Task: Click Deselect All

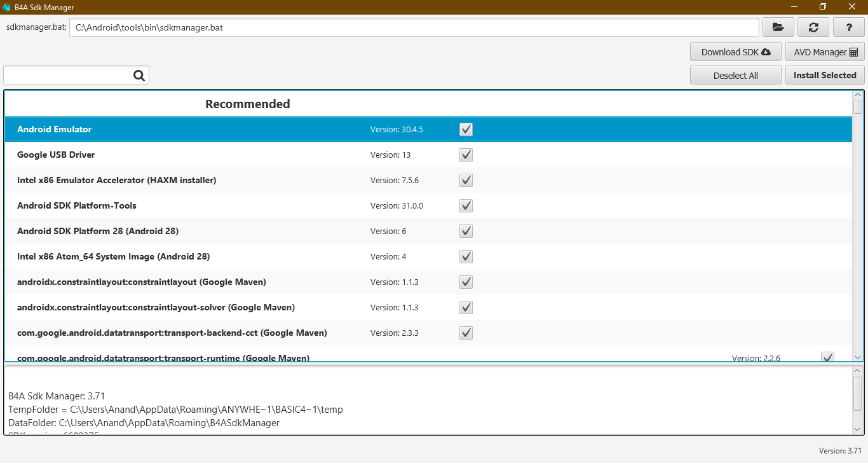Action: point(736,75)
